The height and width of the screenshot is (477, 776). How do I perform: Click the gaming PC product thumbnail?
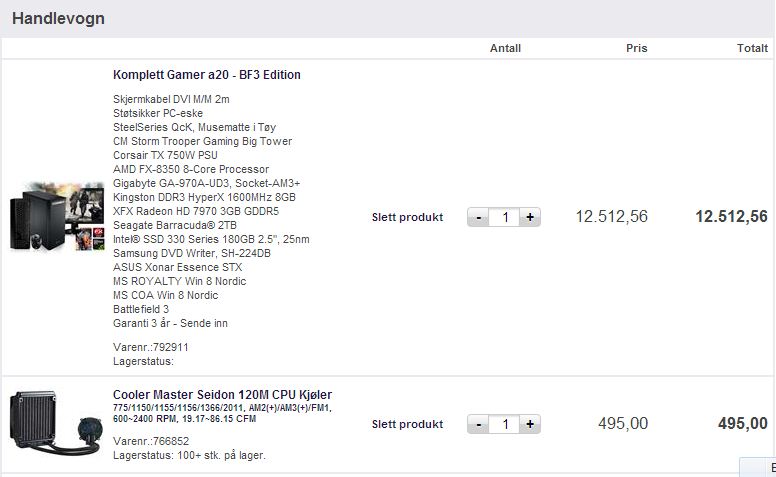57,216
